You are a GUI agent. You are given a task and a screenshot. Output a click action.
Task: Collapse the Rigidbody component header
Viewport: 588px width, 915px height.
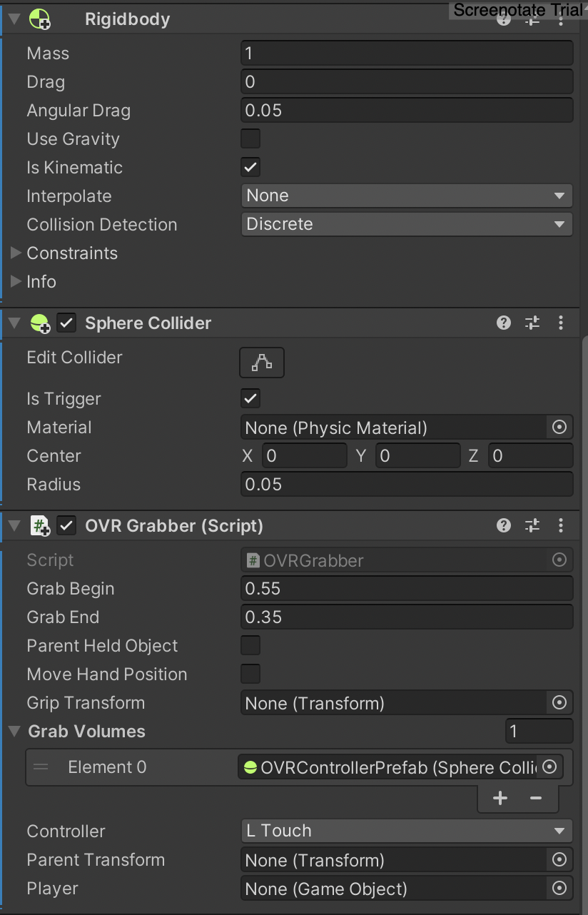[x=15, y=19]
